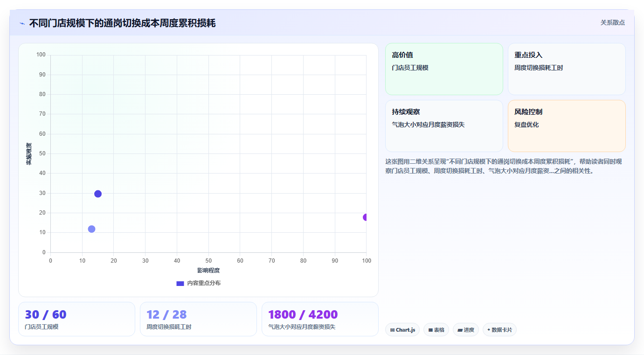Click the 进度 tag chip

click(466, 330)
